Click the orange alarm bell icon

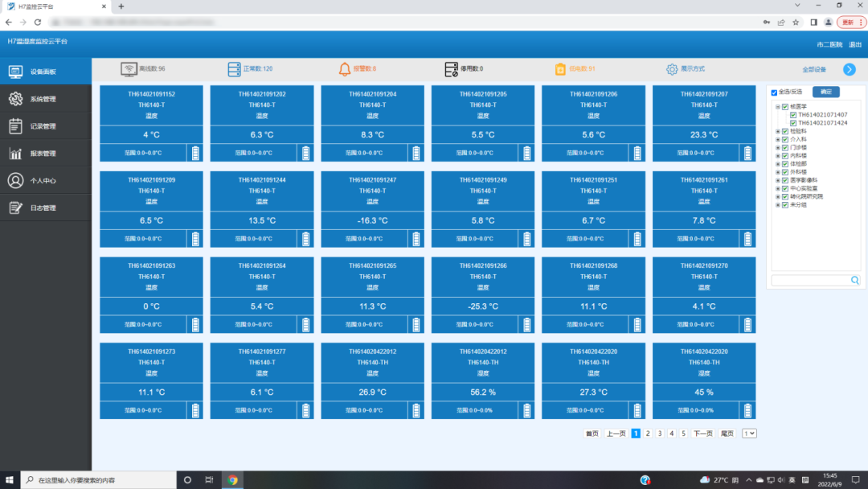(345, 69)
